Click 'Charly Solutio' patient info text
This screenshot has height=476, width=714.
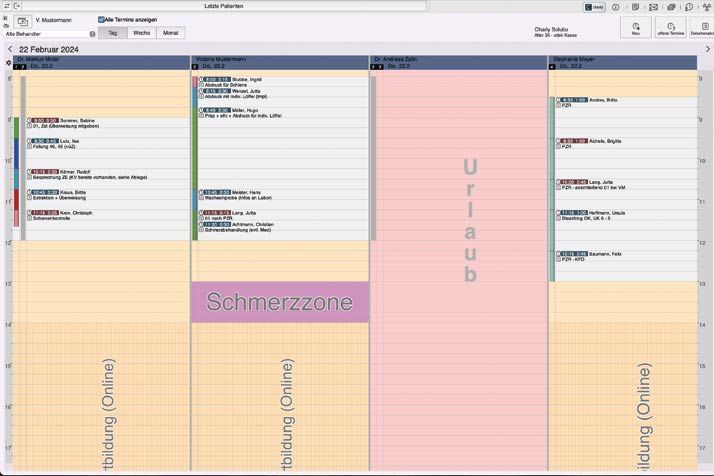tap(551, 29)
